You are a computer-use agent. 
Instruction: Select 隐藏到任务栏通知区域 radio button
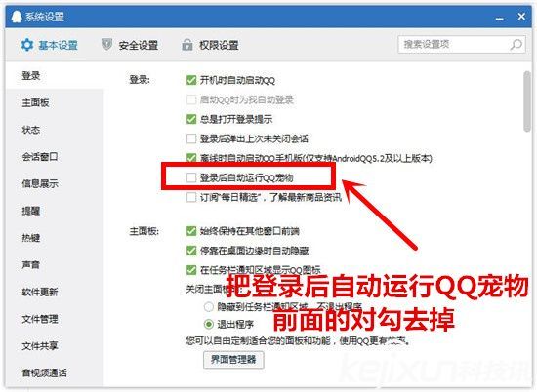click(x=209, y=306)
